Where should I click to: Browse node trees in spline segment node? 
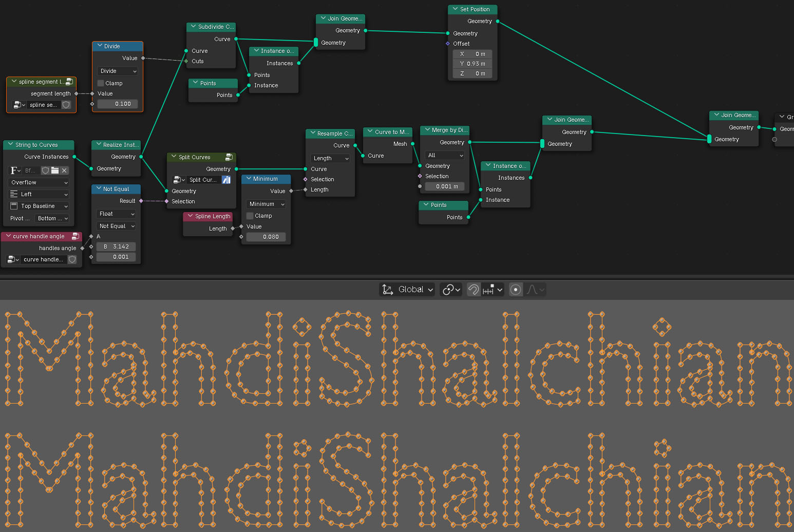pos(19,105)
